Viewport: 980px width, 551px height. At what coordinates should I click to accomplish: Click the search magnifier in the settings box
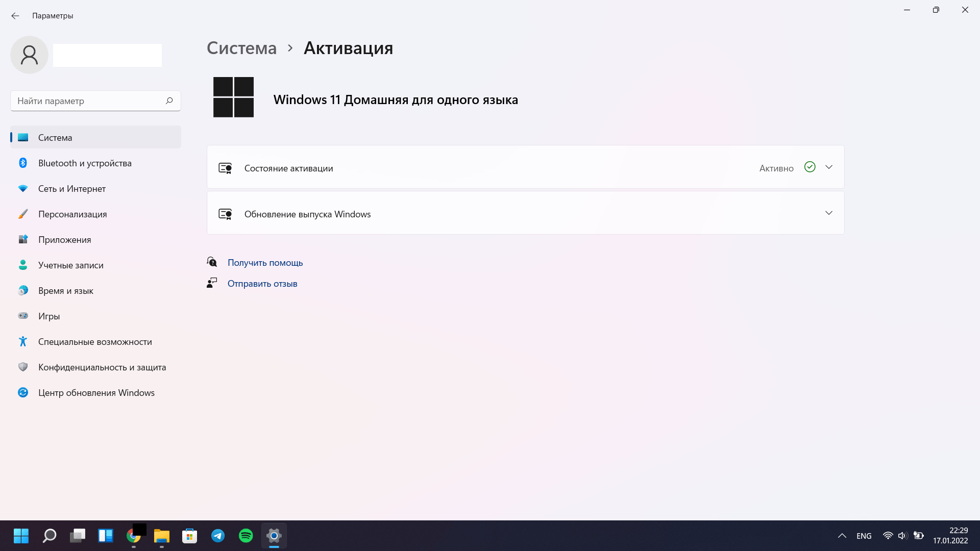(x=169, y=101)
